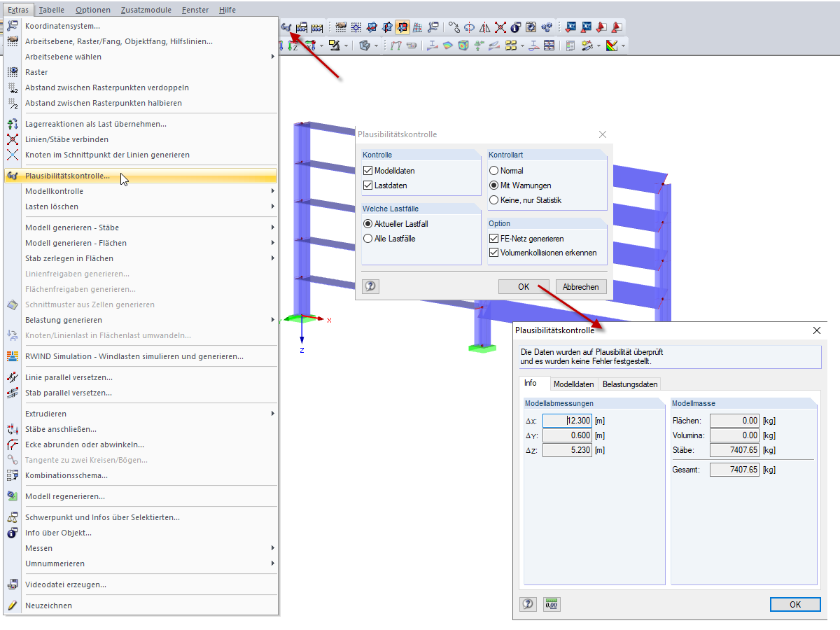This screenshot has height=630, width=840.
Task: Toggle the FE-Netz generieren checkbox
Action: tap(494, 239)
